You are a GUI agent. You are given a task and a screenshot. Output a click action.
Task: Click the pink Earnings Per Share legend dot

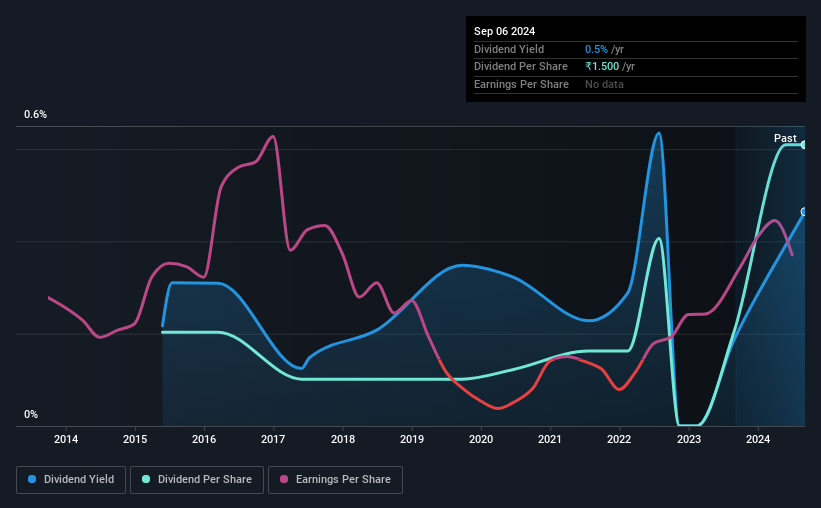point(284,479)
